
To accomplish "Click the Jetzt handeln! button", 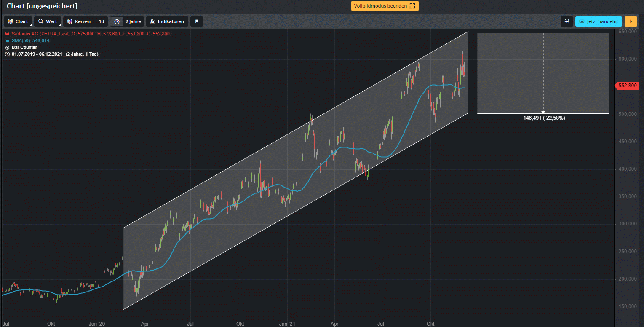I will coord(599,21).
